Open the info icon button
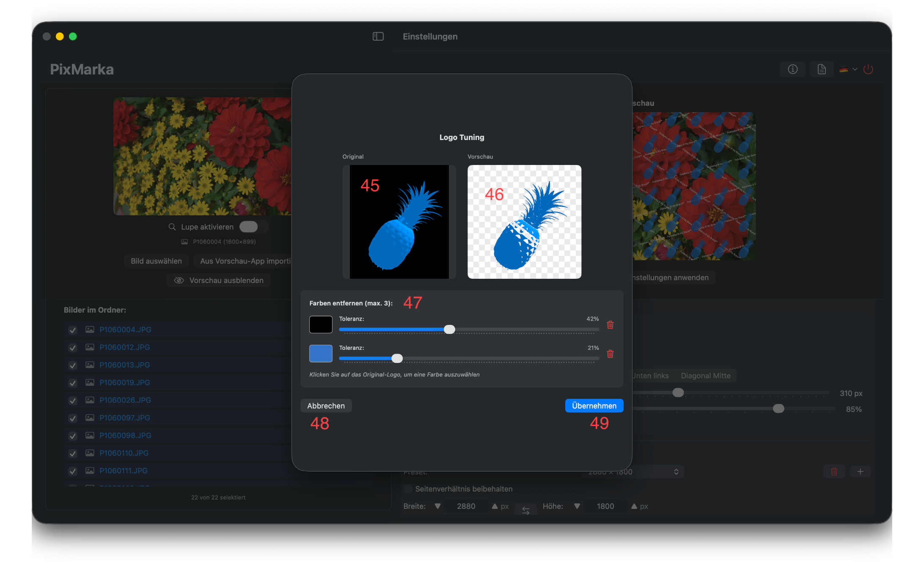 pos(792,69)
